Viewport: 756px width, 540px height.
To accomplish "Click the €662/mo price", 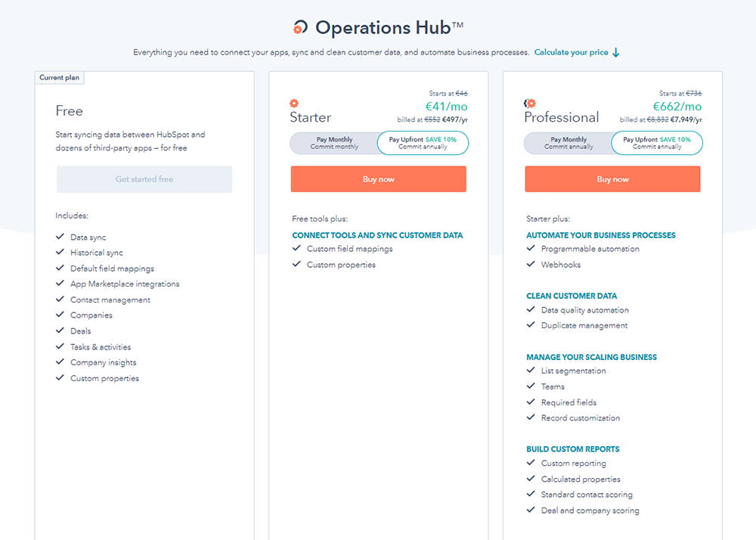I will pyautogui.click(x=677, y=107).
